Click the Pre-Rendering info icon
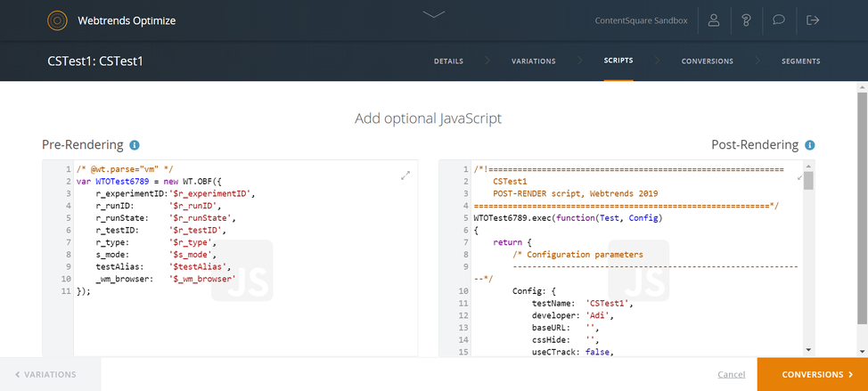The image size is (868, 391). (x=134, y=145)
